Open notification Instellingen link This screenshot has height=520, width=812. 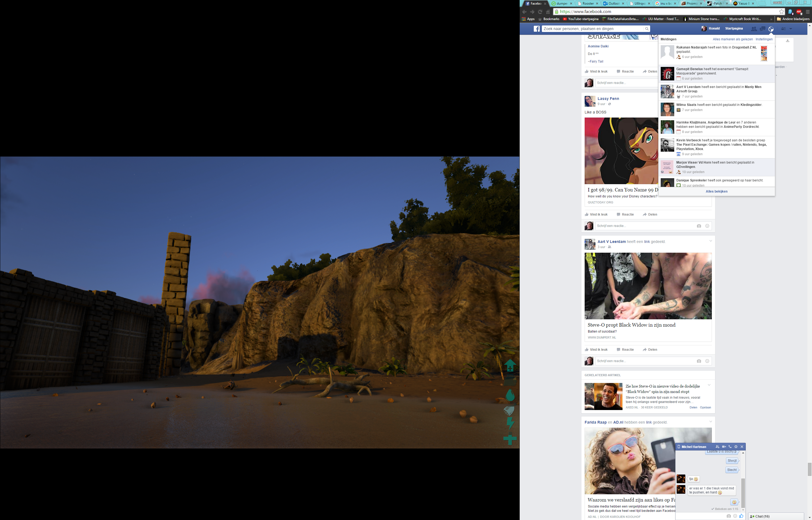coord(764,39)
